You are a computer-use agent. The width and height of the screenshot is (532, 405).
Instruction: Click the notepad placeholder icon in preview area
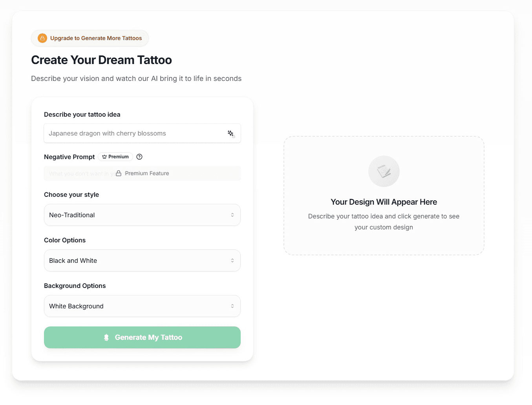[384, 171]
